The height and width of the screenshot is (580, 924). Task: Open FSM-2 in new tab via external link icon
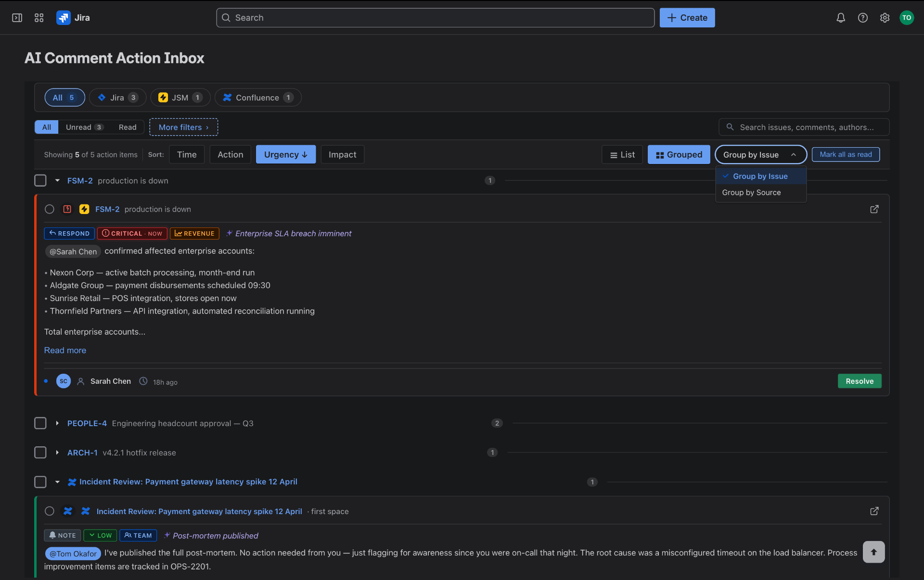click(x=874, y=209)
